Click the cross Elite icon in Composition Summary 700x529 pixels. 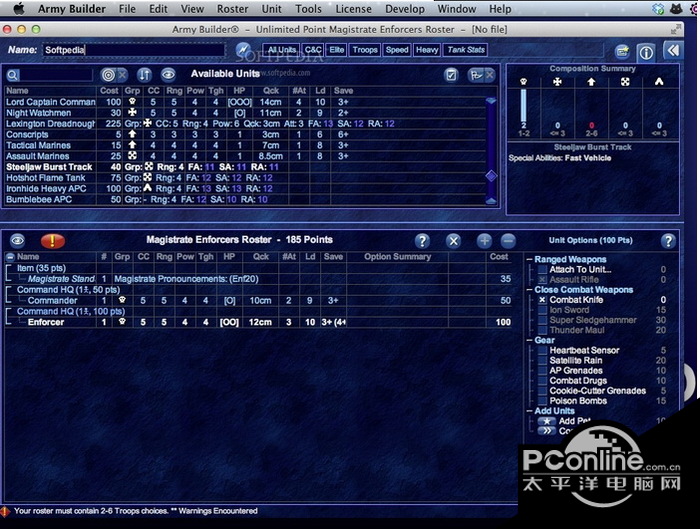557,82
